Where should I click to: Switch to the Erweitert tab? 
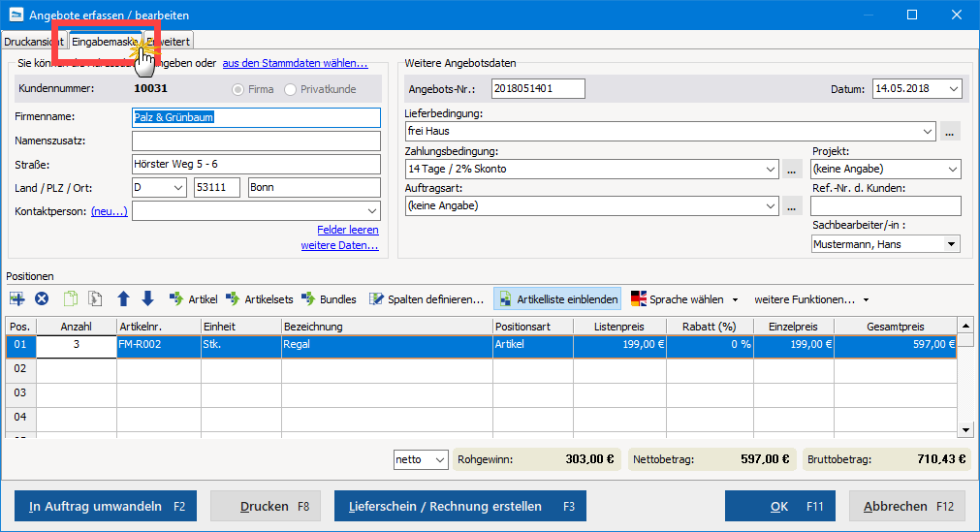169,42
